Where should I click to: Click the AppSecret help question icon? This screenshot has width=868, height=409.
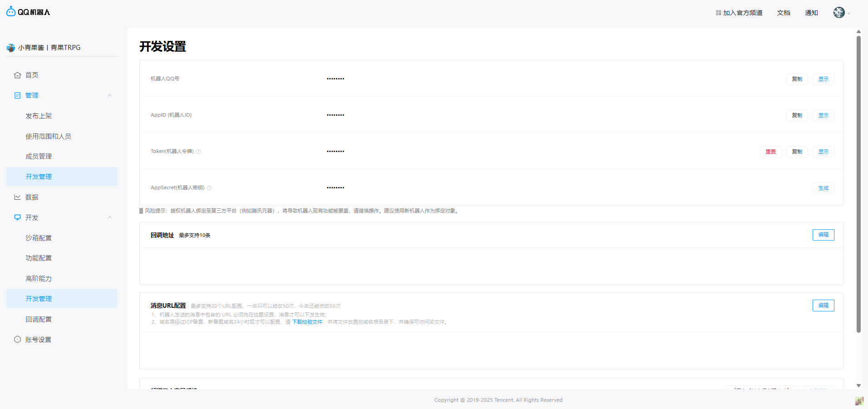point(209,188)
